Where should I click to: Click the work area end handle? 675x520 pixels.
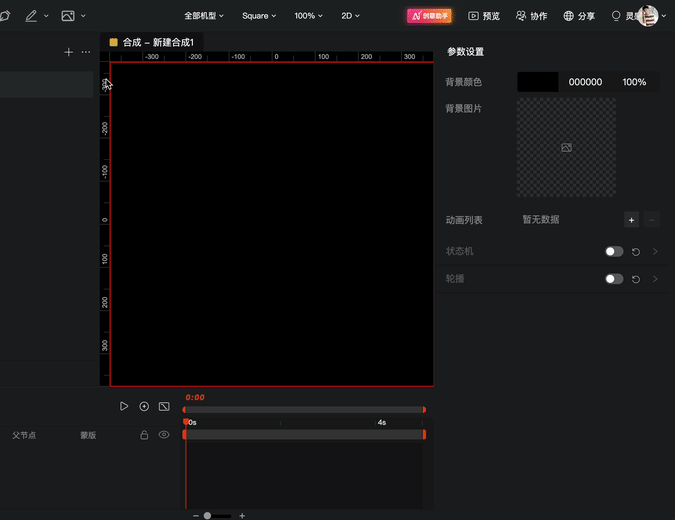[424, 409]
